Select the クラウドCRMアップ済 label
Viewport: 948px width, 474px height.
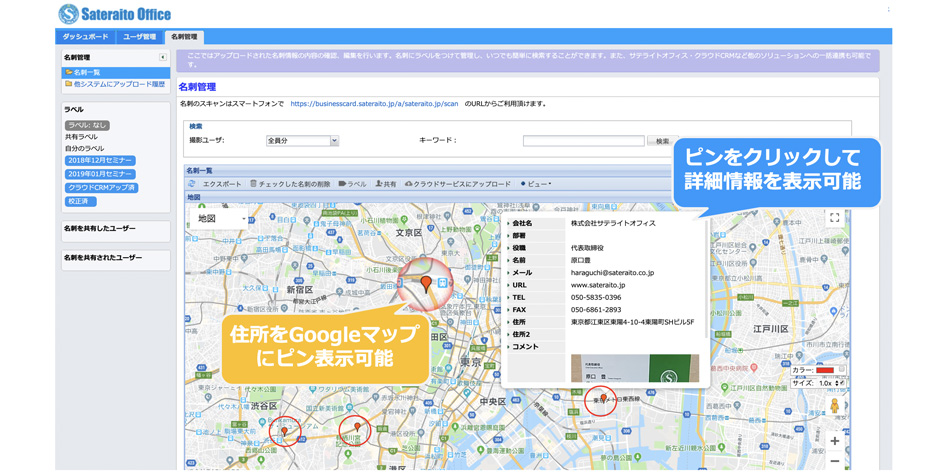pos(102,188)
